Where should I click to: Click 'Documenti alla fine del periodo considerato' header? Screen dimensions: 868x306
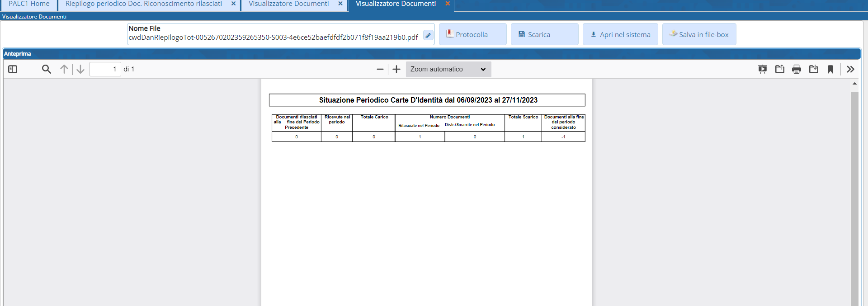pyautogui.click(x=564, y=122)
